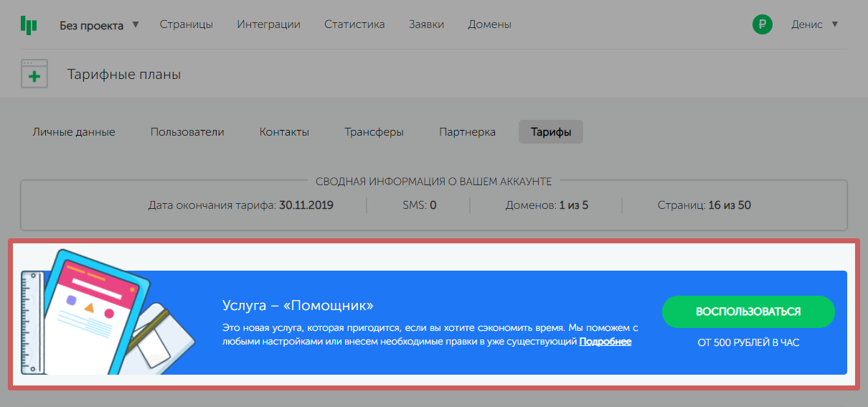Open the Интеграции menu item
This screenshot has width=868, height=407.
(268, 24)
